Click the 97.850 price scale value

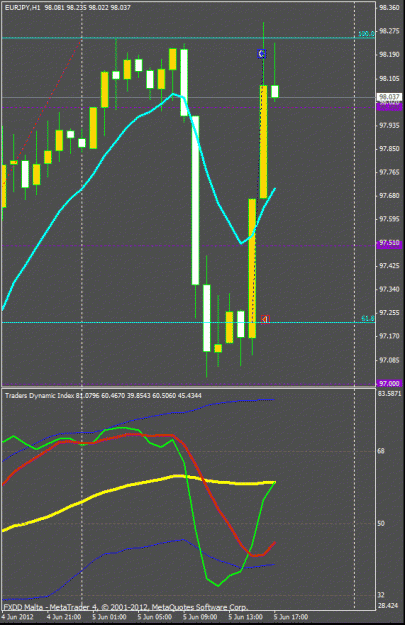[x=389, y=149]
